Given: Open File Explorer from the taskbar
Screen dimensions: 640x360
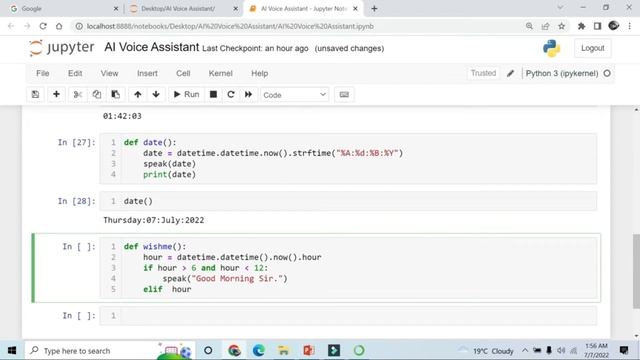Looking at the screenshot, I should click(x=283, y=351).
